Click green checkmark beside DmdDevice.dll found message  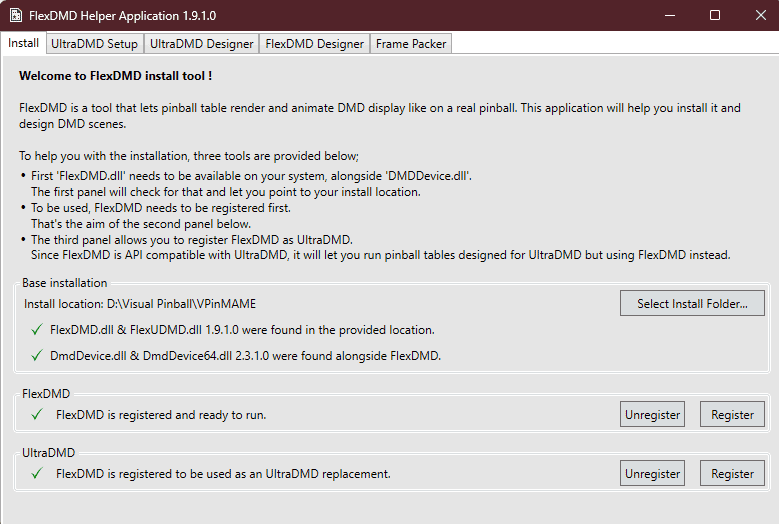[37, 355]
